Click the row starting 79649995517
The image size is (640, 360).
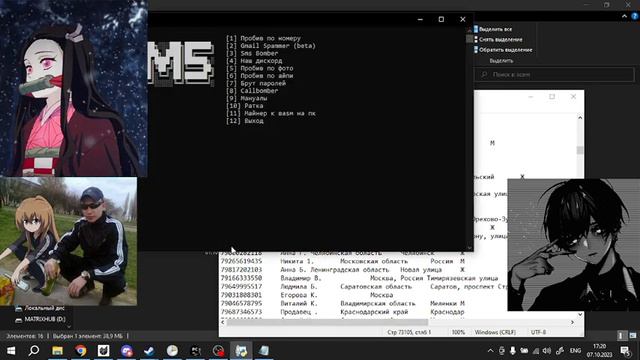tap(363, 287)
